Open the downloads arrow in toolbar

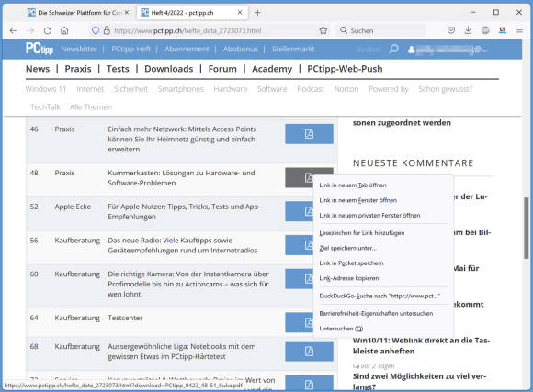coord(468,30)
